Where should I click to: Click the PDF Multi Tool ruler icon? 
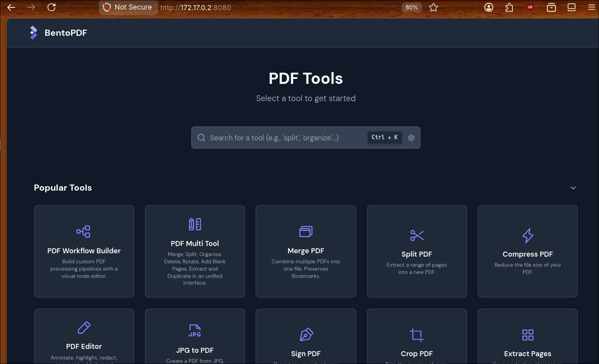pos(195,224)
